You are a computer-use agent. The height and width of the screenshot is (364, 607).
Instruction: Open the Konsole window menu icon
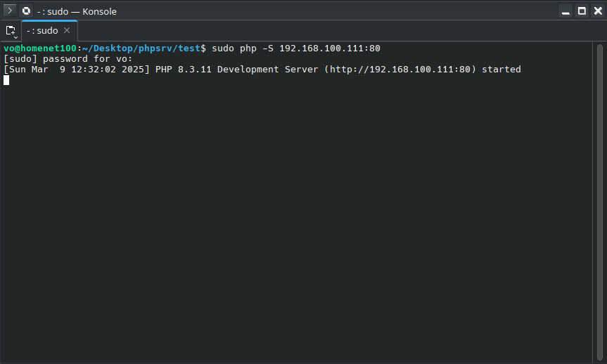click(x=10, y=11)
